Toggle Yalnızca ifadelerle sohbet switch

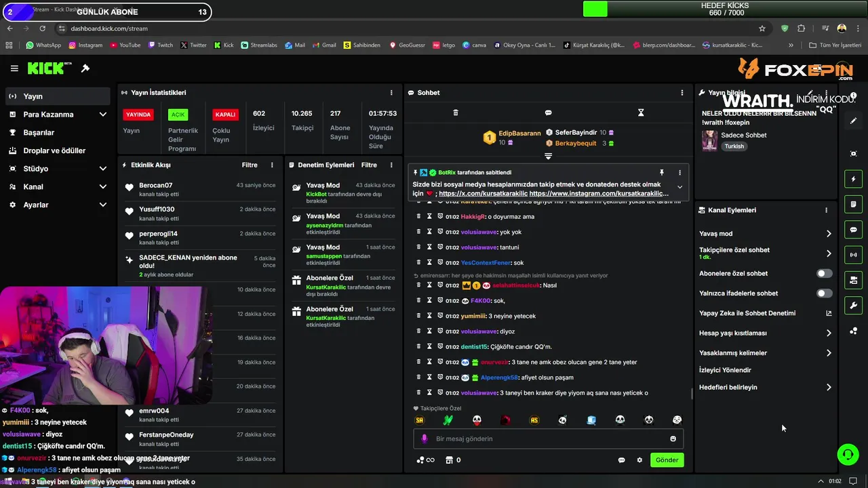[824, 293]
